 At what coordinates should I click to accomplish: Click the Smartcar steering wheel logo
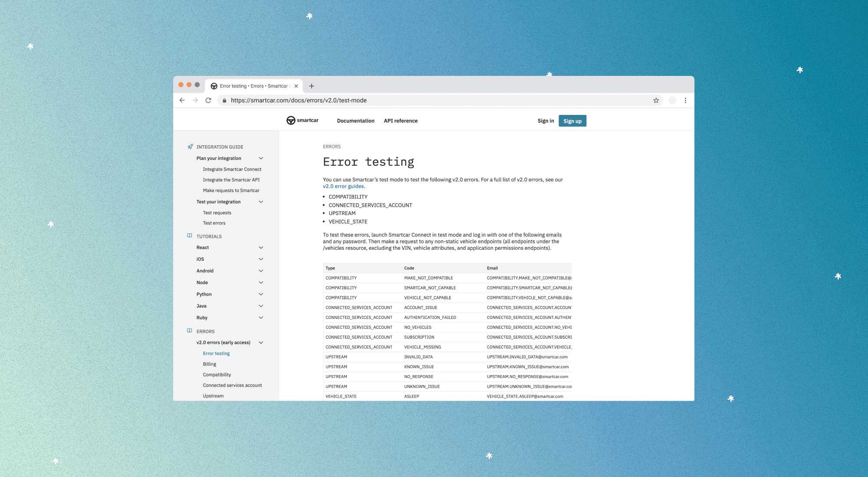[291, 121]
